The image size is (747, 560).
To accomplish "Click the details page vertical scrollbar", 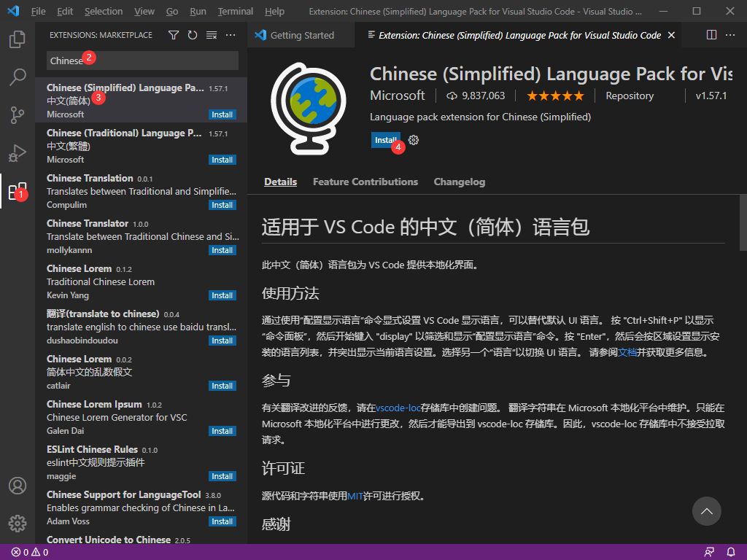I will point(743,222).
